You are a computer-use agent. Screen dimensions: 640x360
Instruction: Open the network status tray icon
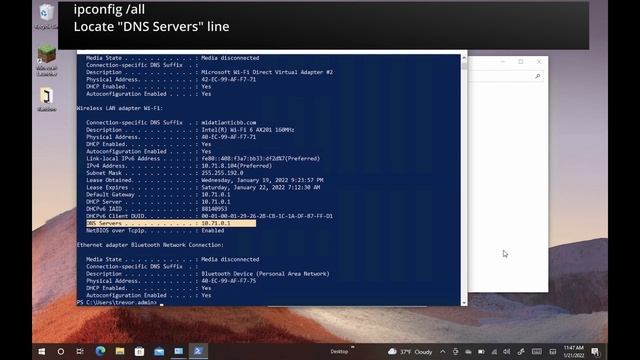(494, 351)
